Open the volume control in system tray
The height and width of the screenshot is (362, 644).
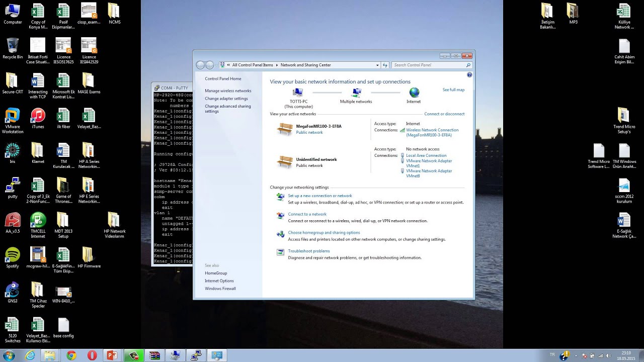609,355
